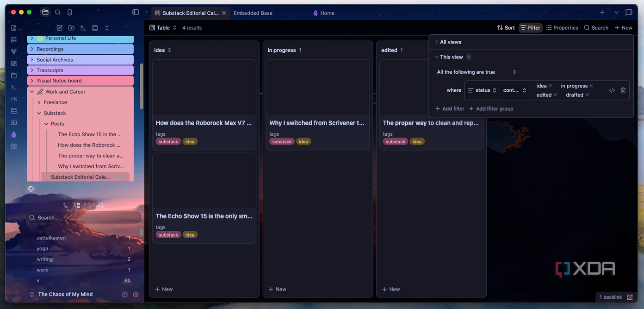
Task: Open a new tab with plus icon
Action: coord(602,13)
